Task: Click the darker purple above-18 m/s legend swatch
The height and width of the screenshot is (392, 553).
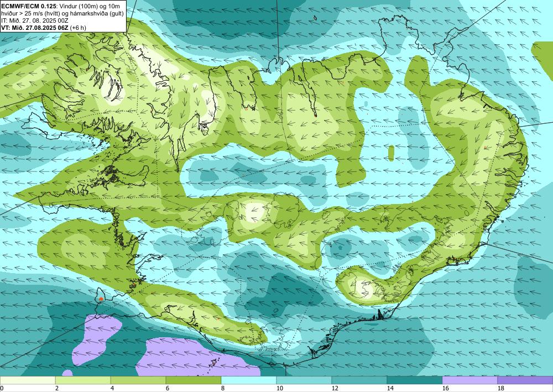Action: (x=525, y=380)
